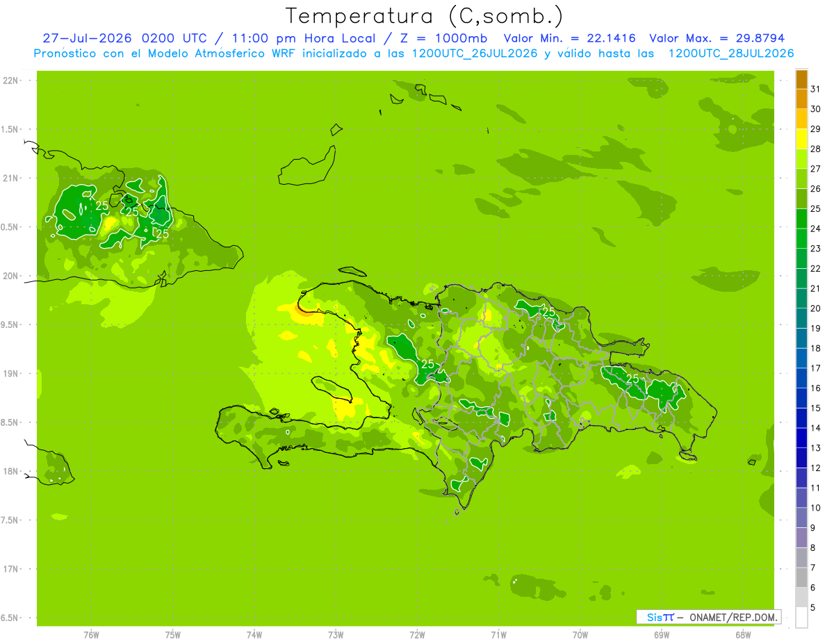Click the '17N' latitude axis label
This screenshot has width=834, height=644.
click(x=10, y=569)
